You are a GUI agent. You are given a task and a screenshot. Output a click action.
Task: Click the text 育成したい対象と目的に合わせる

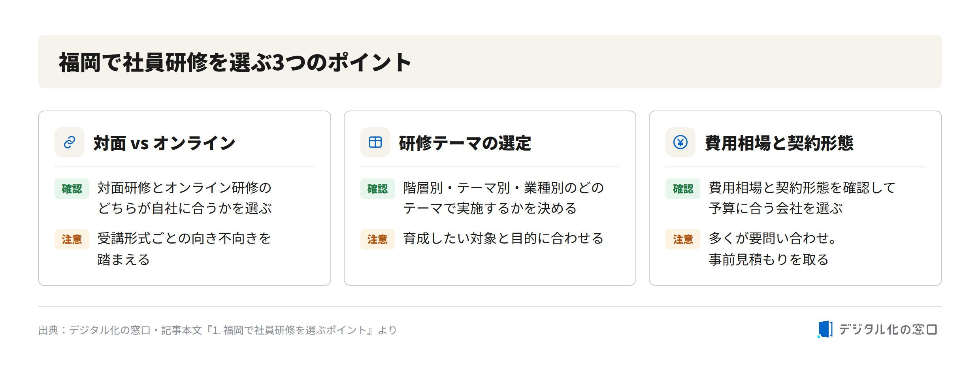pos(503,238)
